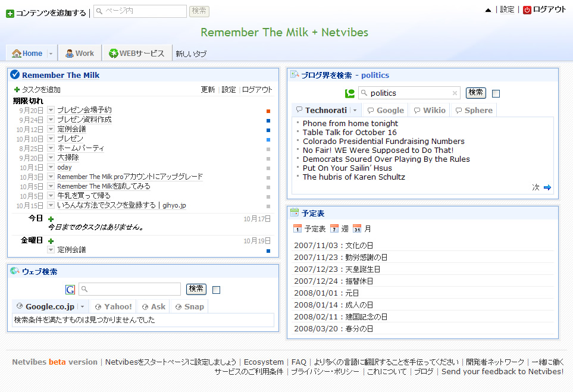The width and height of the screenshot is (573, 392).
Task: Expand dropdown for ホームパーティ task
Action: click(51, 148)
